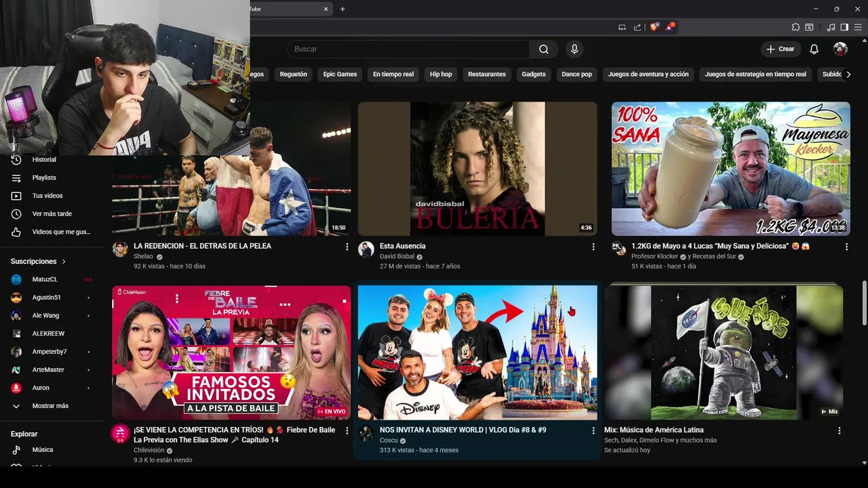Open options menu for Esta Ausencia video

593,247
